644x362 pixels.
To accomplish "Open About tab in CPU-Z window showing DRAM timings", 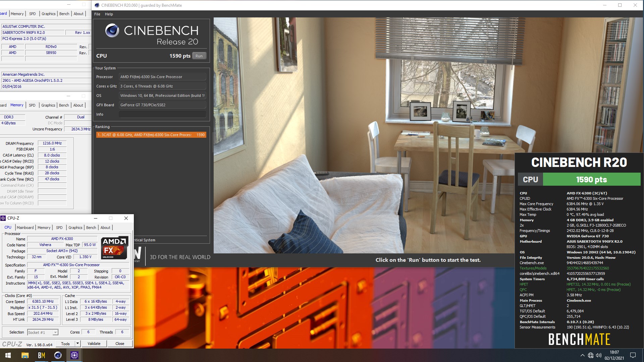I will pyautogui.click(x=78, y=105).
